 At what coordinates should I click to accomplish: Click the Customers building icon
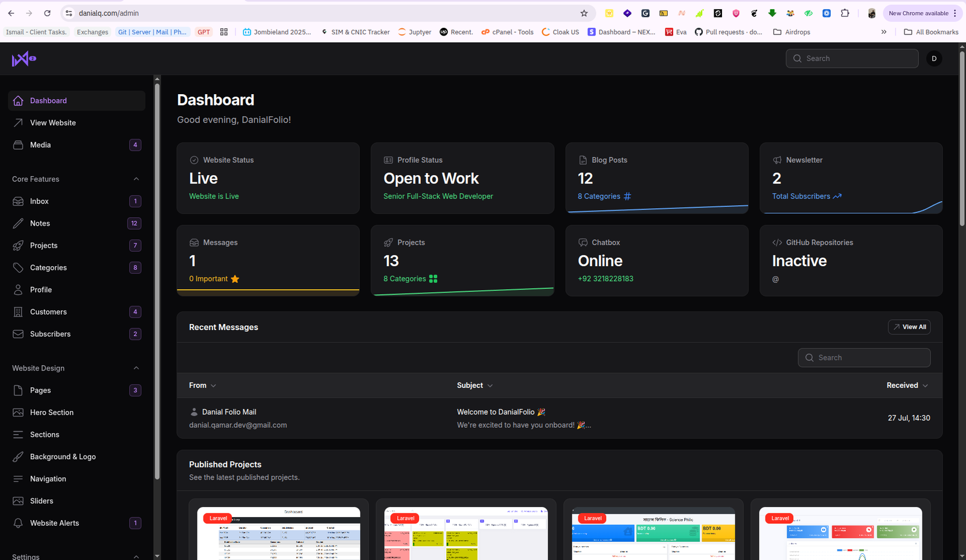coord(18,312)
